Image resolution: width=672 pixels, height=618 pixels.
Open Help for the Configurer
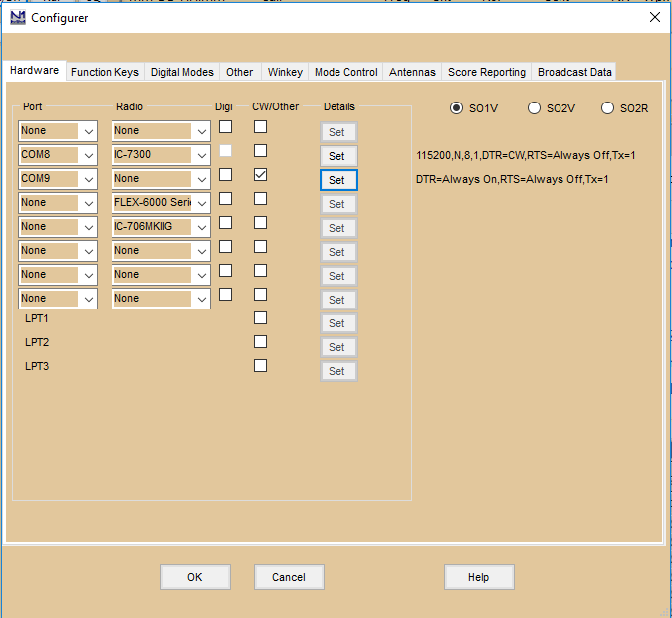479,577
